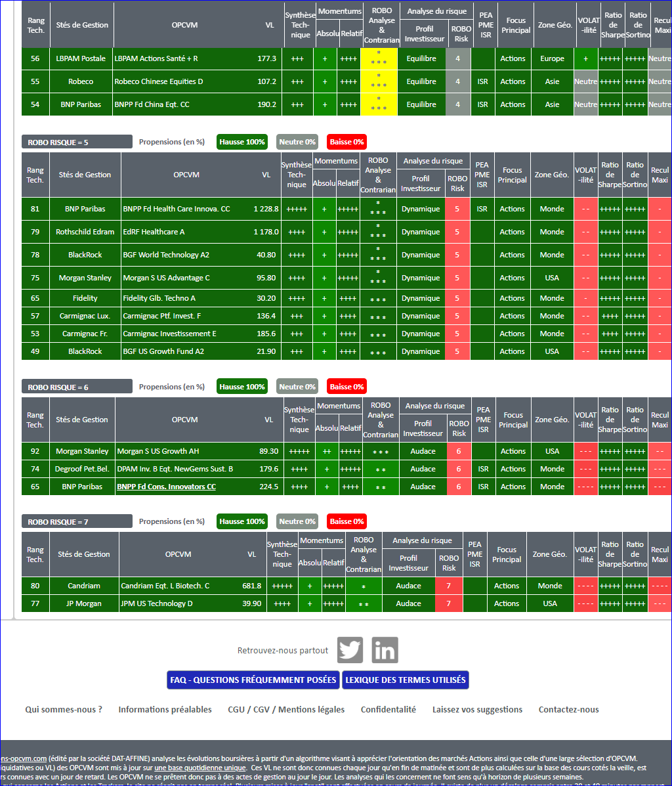Viewport: 672px width, 786px height.
Task: Click Robo Risk '6' cell in Morgan Stanley row
Action: 459,451
